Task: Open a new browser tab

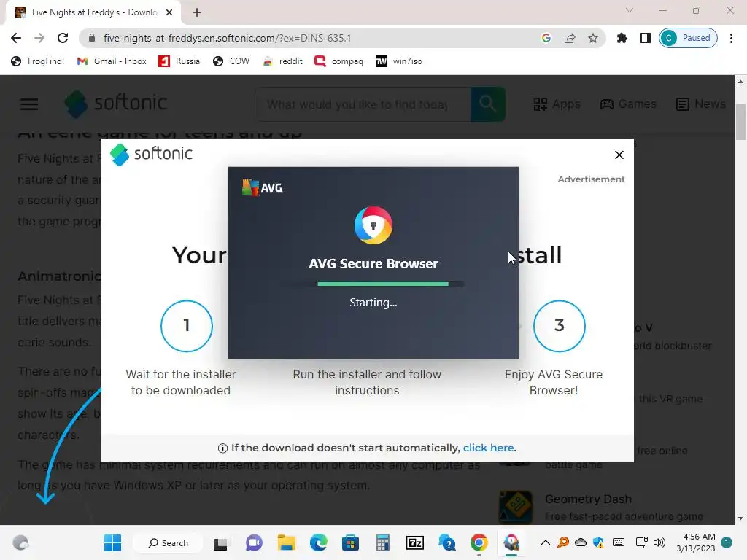Action: coord(197,13)
